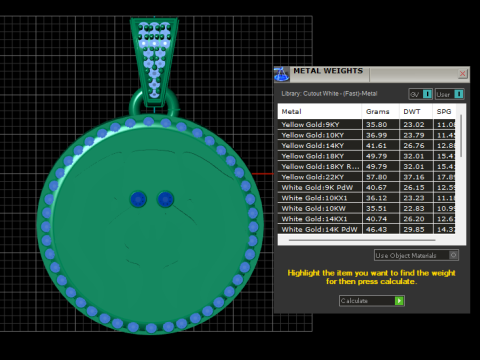This screenshot has height=360, width=480.
Task: Select the Yellow Gold:14KY row
Action: [x=366, y=146]
